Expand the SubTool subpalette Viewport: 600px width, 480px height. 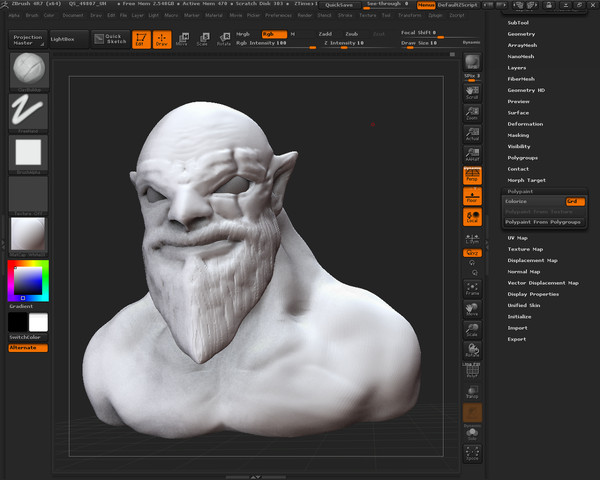click(x=518, y=23)
